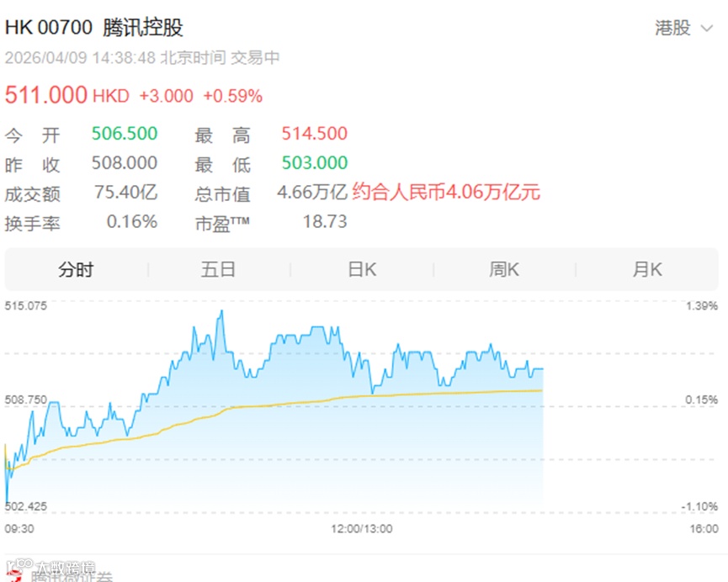Open the 月K chart tab
This screenshot has width=728, height=582.
[x=648, y=269]
